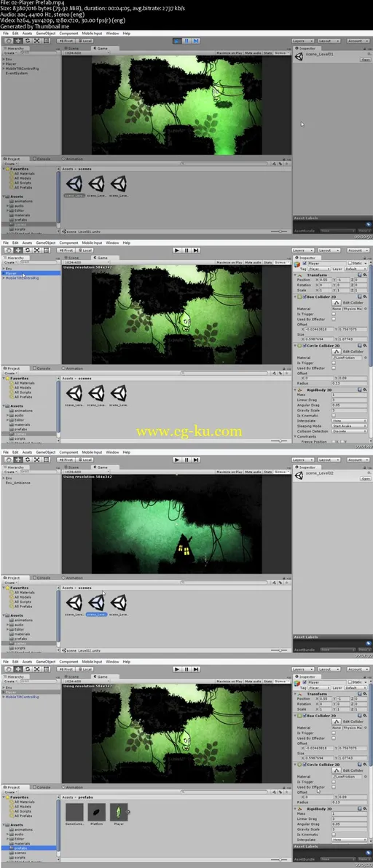Click the Pause button in the first frame
This screenshot has width=373, height=868.
point(186,40)
